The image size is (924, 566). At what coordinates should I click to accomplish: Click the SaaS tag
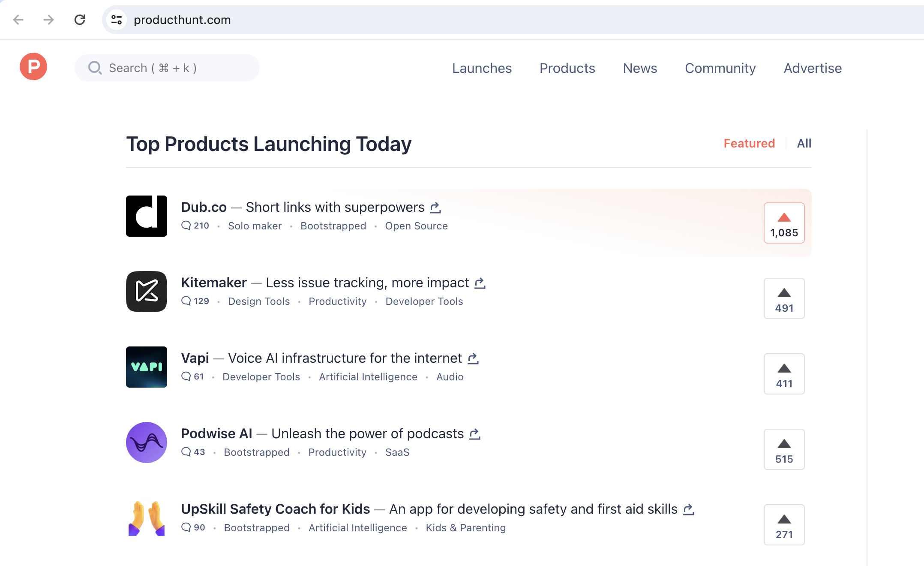coord(397,452)
